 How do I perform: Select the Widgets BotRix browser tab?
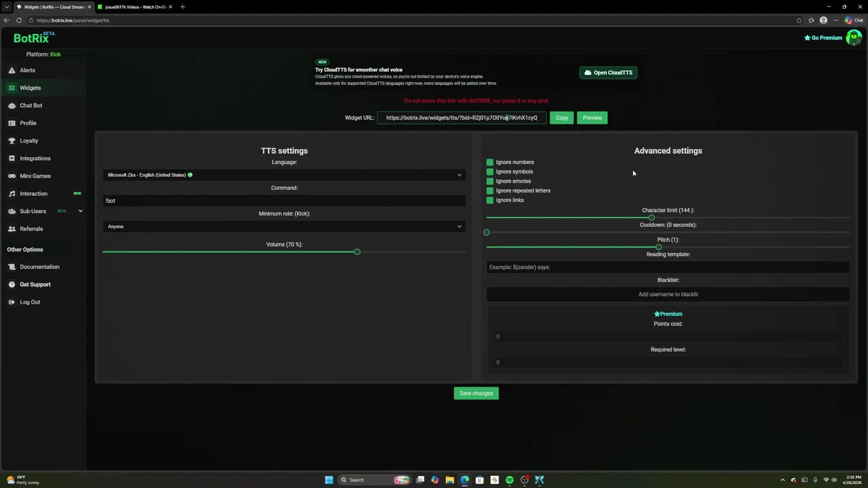point(54,7)
